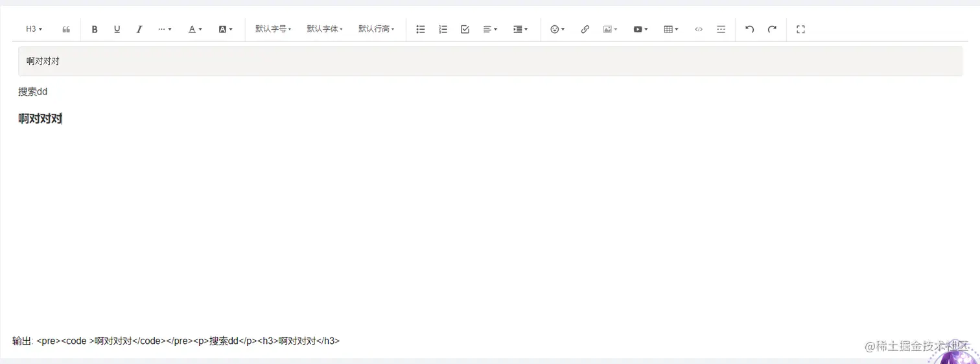Viewport: 980px width, 364px height.
Task: Open the insert image menu
Action: tap(610, 29)
